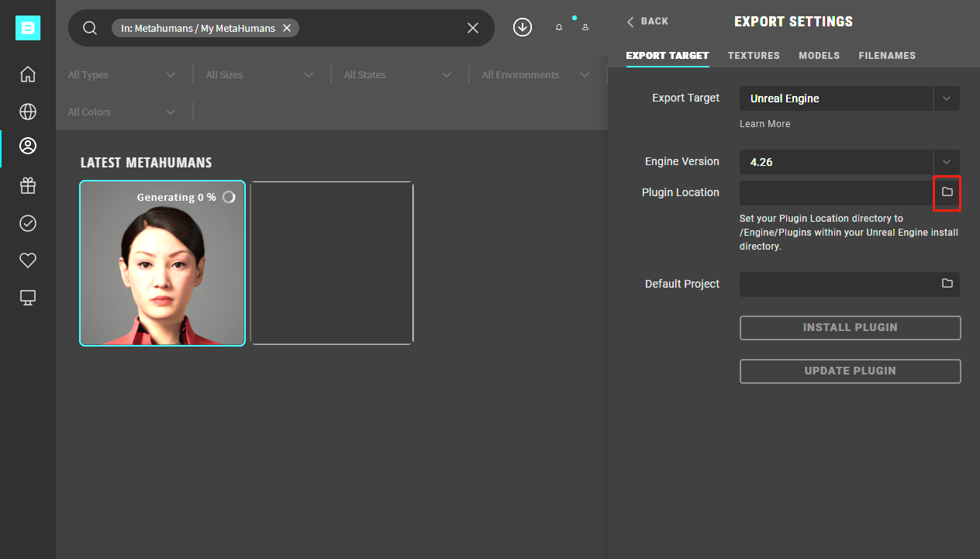
Task: Open the Engine Version 4.26 dropdown
Action: (850, 162)
